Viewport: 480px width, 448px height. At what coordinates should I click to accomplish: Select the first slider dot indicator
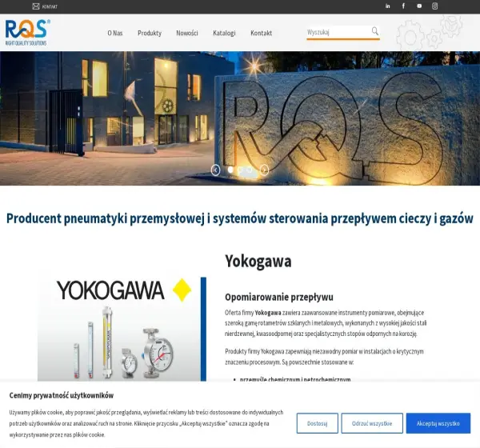[230, 170]
